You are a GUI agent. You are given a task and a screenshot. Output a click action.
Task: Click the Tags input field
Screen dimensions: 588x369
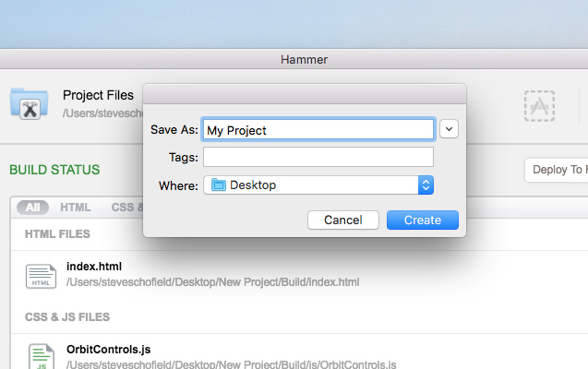318,157
